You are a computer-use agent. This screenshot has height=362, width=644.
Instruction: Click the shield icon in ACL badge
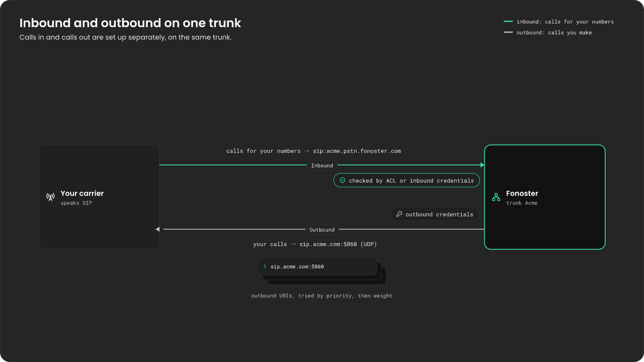click(x=342, y=180)
